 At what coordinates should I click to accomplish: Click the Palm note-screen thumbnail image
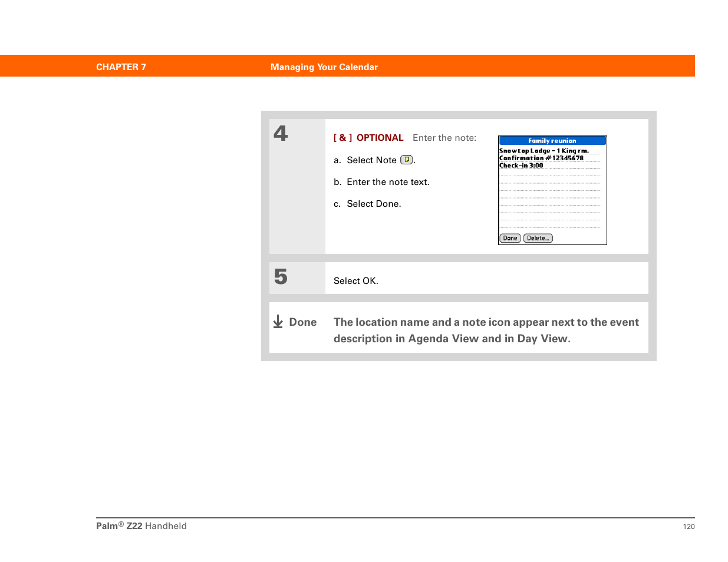pos(552,190)
